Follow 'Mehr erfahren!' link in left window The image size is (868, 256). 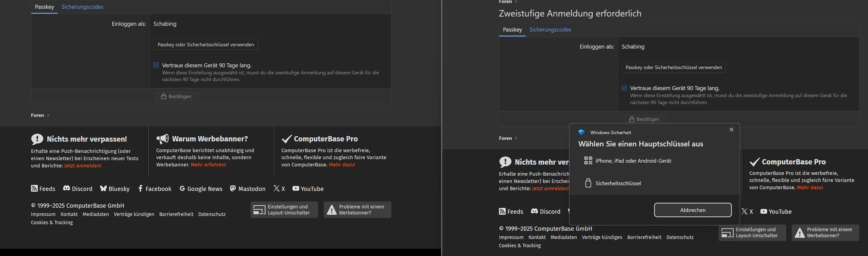click(209, 165)
